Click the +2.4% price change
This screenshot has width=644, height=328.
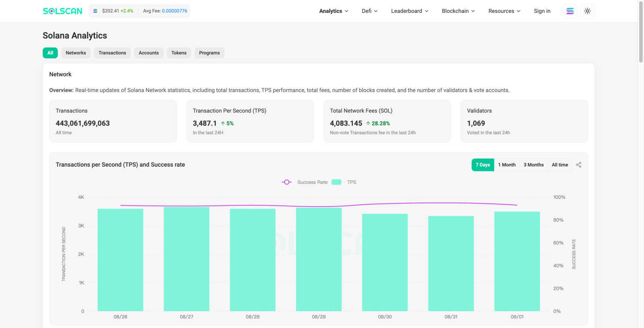(127, 11)
